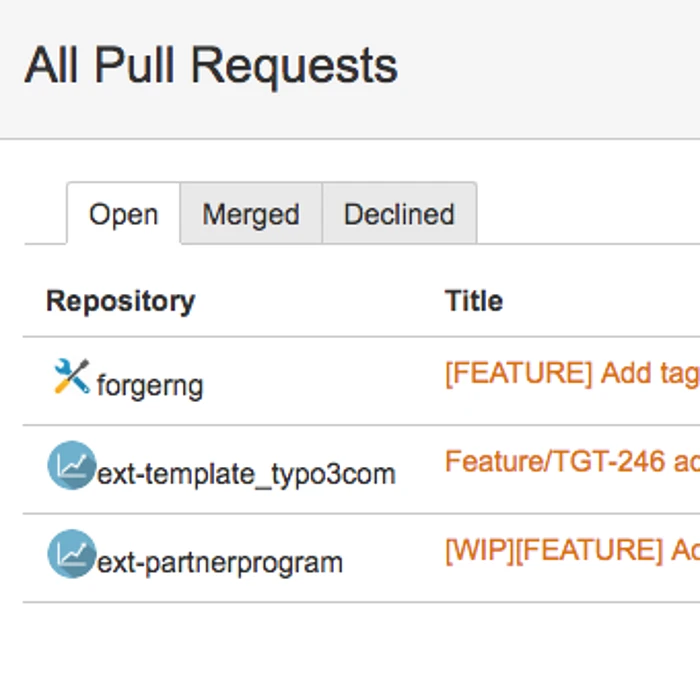Switch to the Open tab
Viewport: 700px width, 700px height.
tap(123, 214)
